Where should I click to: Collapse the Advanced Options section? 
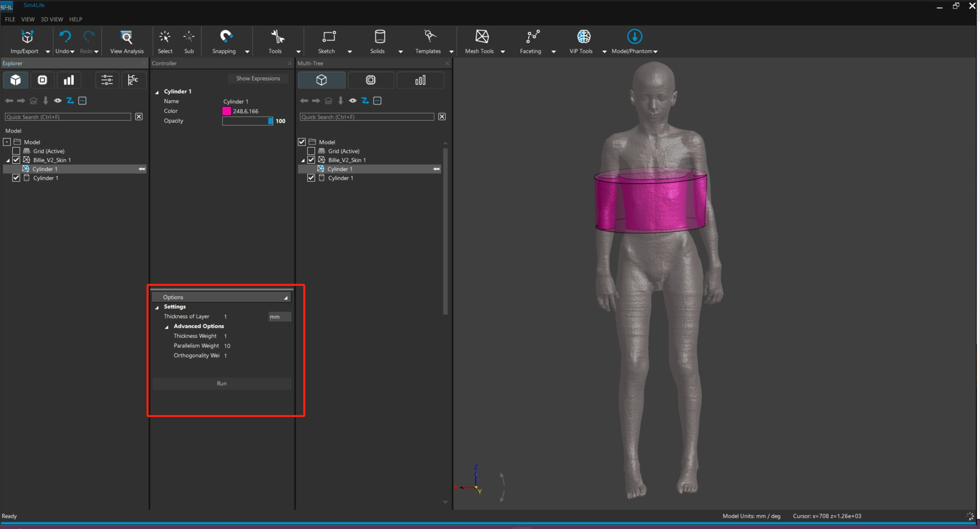click(x=167, y=327)
